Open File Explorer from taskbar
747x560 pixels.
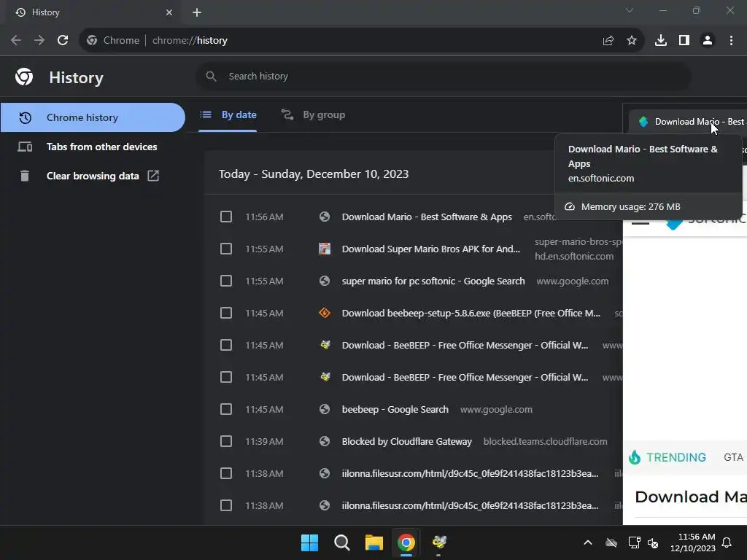tap(374, 542)
